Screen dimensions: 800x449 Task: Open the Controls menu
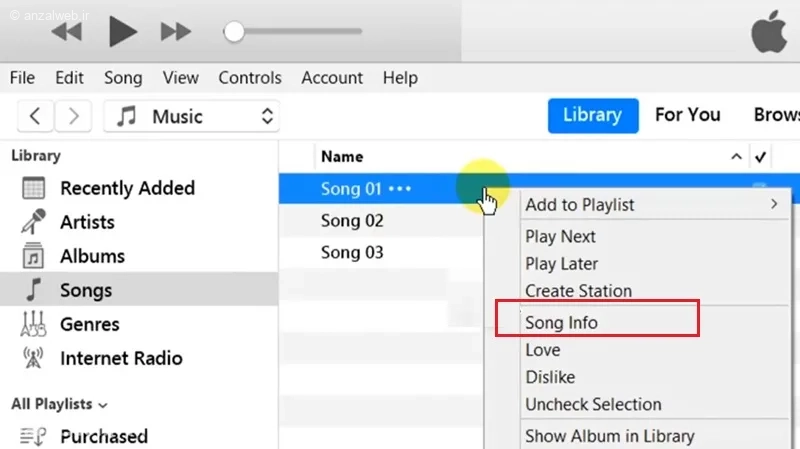pyautogui.click(x=250, y=78)
